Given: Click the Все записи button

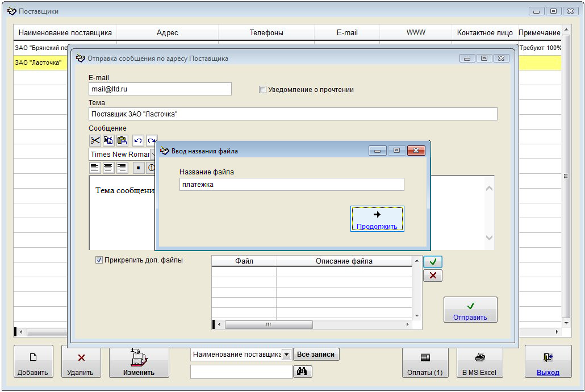Looking at the screenshot, I should (x=316, y=355).
